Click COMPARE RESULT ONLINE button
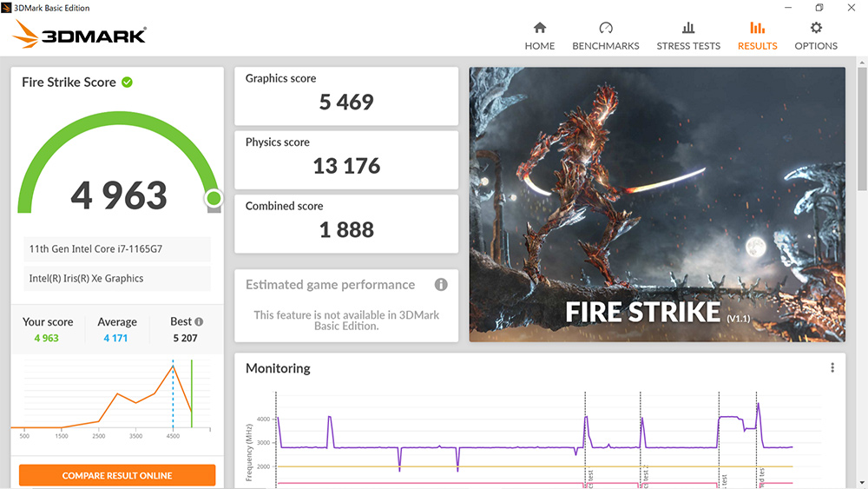This screenshot has height=489, width=868. point(117,475)
